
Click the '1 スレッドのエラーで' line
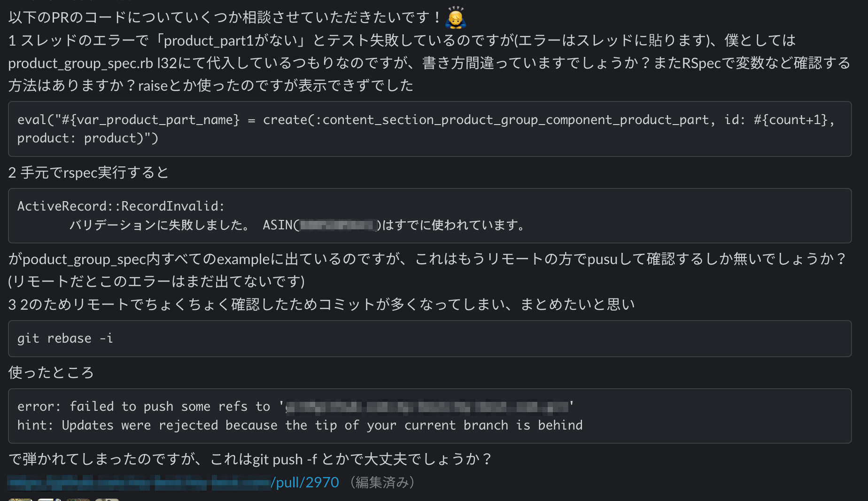click(x=402, y=41)
